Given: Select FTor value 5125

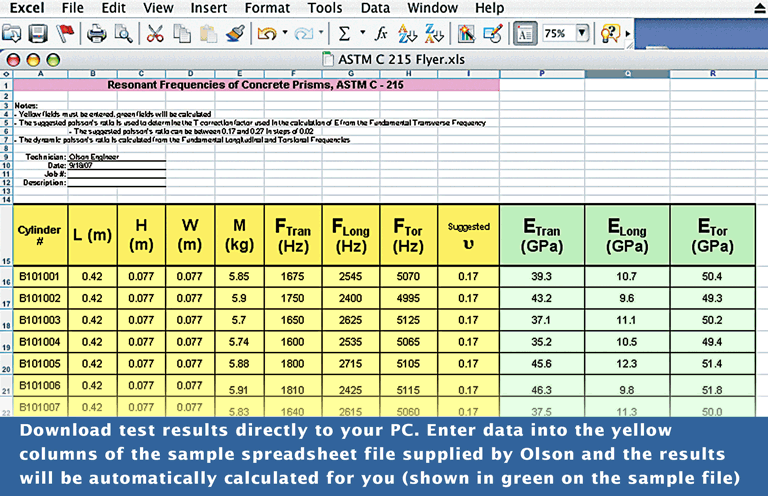Looking at the screenshot, I should (x=408, y=320).
